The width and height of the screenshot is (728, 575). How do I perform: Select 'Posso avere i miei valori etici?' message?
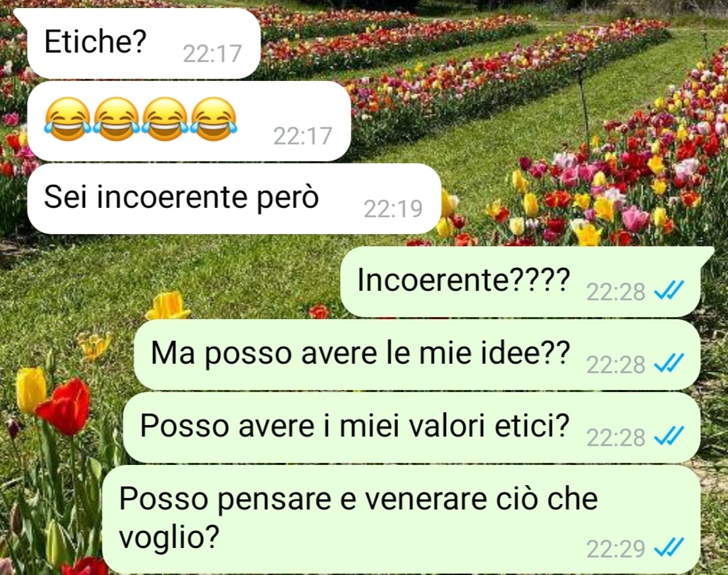click(412, 427)
